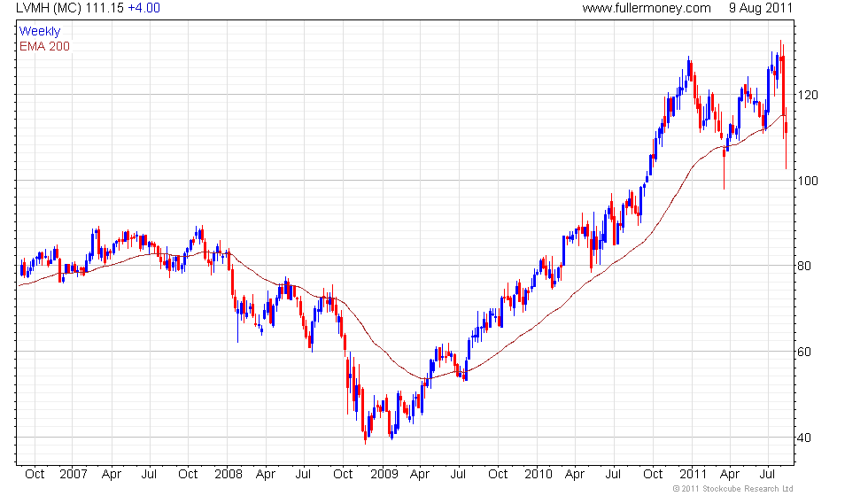Click the 'Jul' label following 2008
Screen dimensions: 868x496
click(x=303, y=475)
